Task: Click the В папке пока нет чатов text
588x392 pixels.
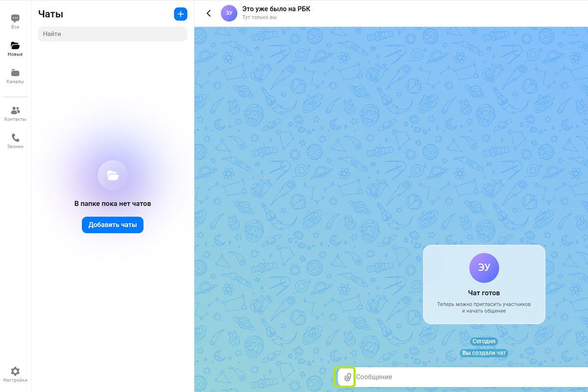Action: tap(113, 203)
